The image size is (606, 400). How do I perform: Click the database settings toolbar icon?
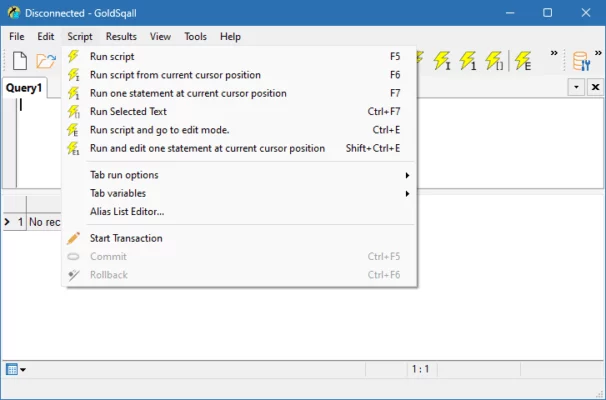point(581,61)
